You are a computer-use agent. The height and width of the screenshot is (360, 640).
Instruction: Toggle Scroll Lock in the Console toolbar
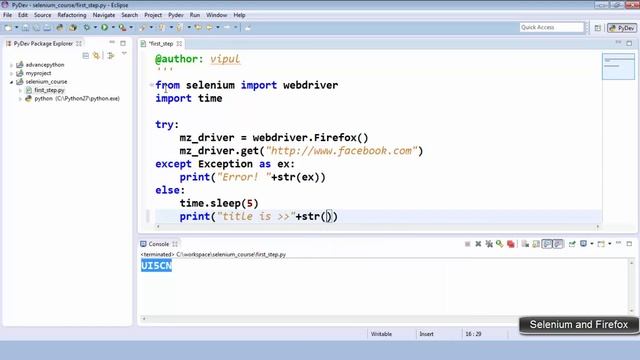(x=536, y=244)
